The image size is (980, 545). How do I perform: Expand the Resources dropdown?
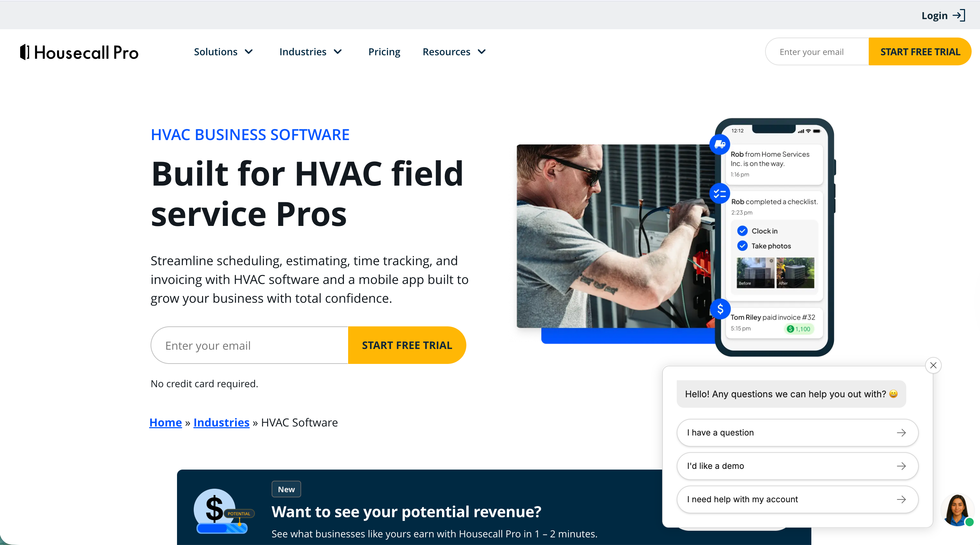point(453,52)
